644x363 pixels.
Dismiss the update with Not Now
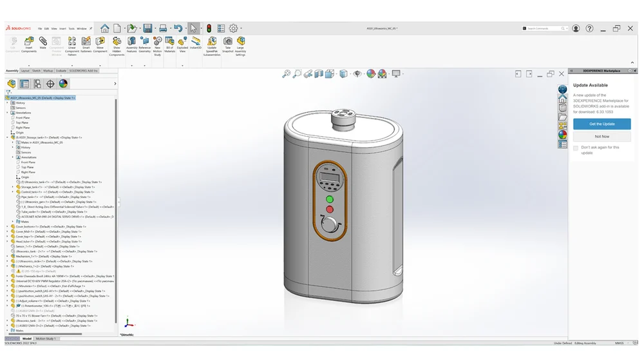pyautogui.click(x=601, y=137)
